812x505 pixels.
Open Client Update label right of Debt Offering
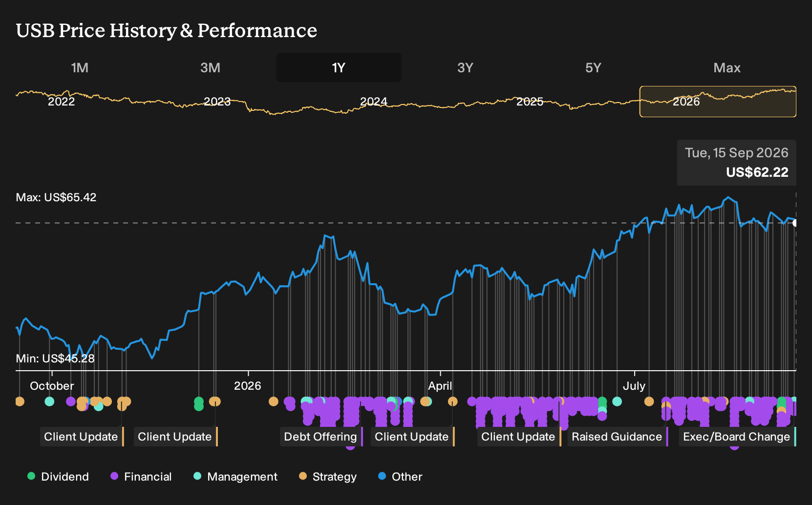point(413,437)
